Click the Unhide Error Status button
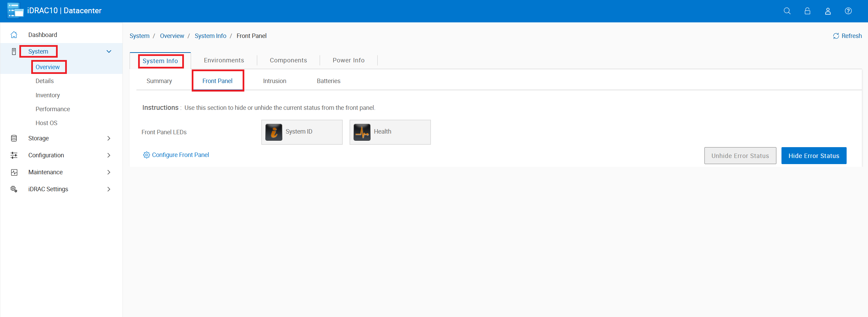This screenshot has height=317, width=868. click(740, 156)
